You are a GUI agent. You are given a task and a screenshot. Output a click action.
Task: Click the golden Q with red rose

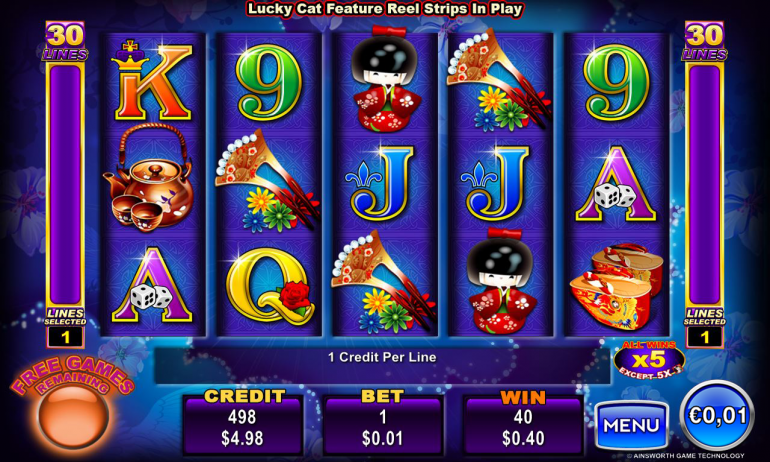coord(270,287)
